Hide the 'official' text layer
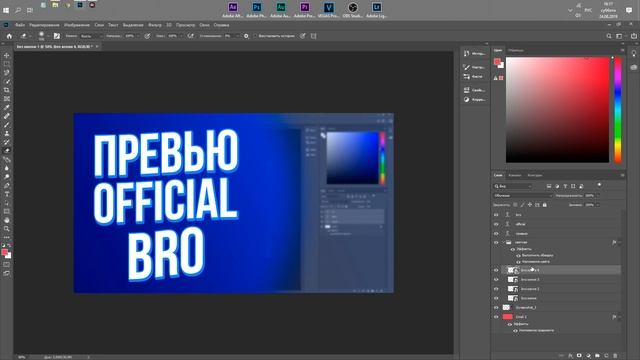Viewport: 640px width, 360px height. pyautogui.click(x=496, y=224)
